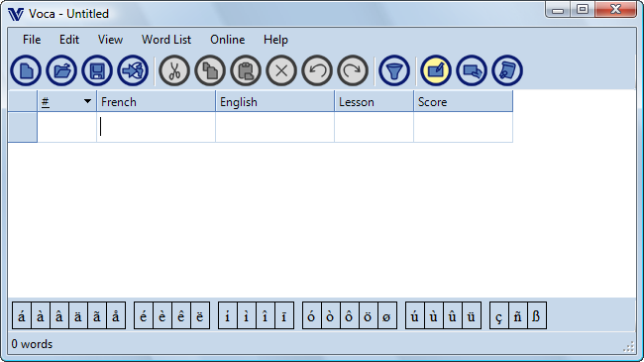644x362 pixels.
Task: Toggle the highlighted Edit mode icon
Action: [436, 70]
